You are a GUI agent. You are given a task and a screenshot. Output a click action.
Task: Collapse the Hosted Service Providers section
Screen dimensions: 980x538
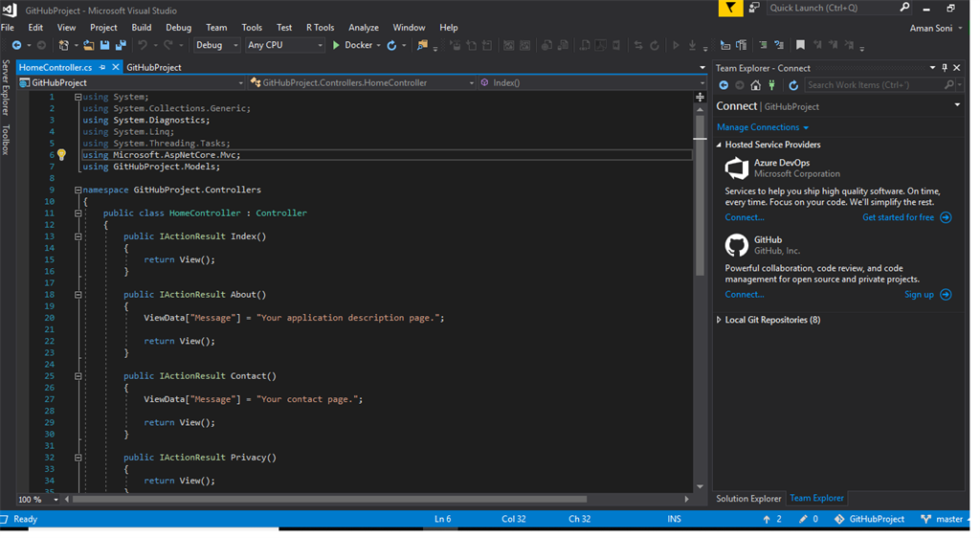719,145
